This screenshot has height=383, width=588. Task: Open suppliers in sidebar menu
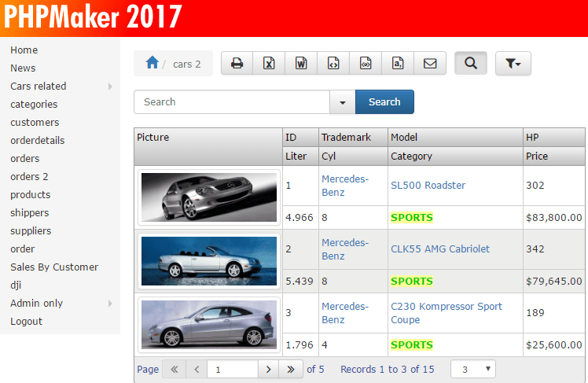coord(31,230)
